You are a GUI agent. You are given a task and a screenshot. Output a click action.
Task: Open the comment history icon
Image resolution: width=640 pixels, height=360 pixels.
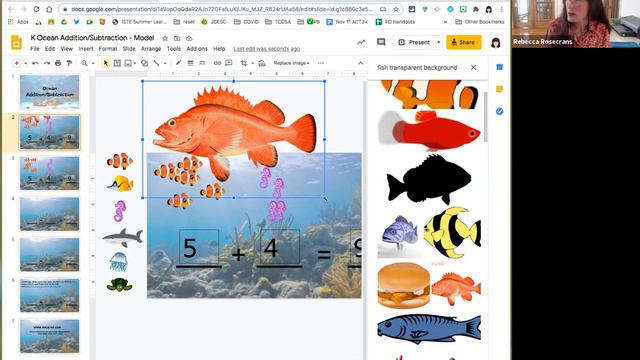pos(381,42)
